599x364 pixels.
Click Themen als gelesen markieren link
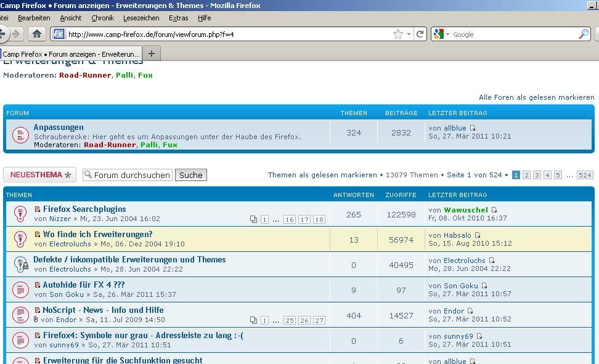[322, 174]
